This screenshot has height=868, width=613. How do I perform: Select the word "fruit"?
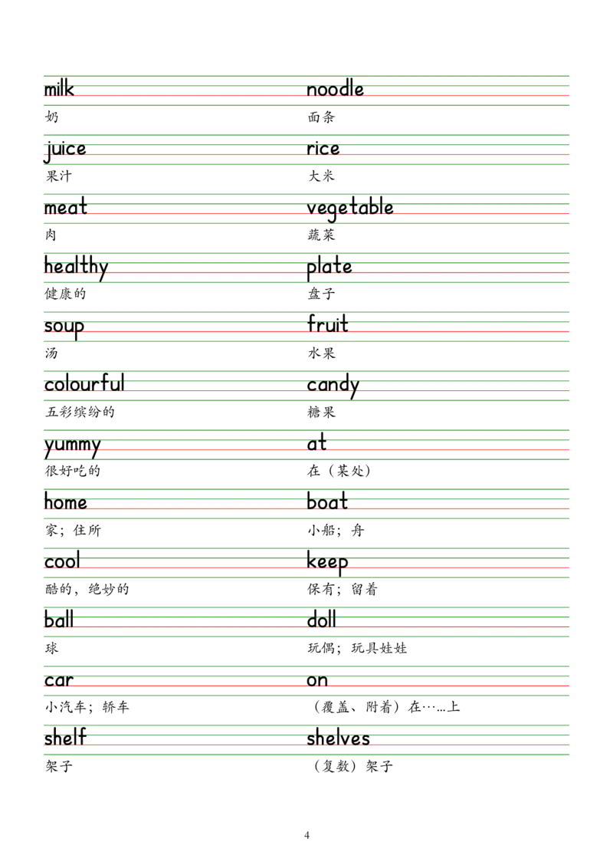[328, 325]
